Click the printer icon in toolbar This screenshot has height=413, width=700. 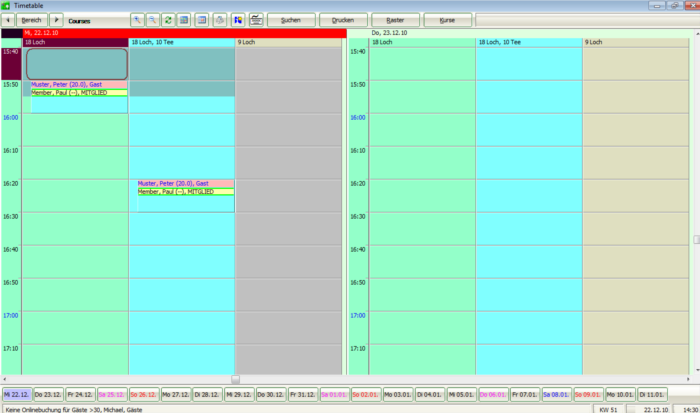[220, 20]
